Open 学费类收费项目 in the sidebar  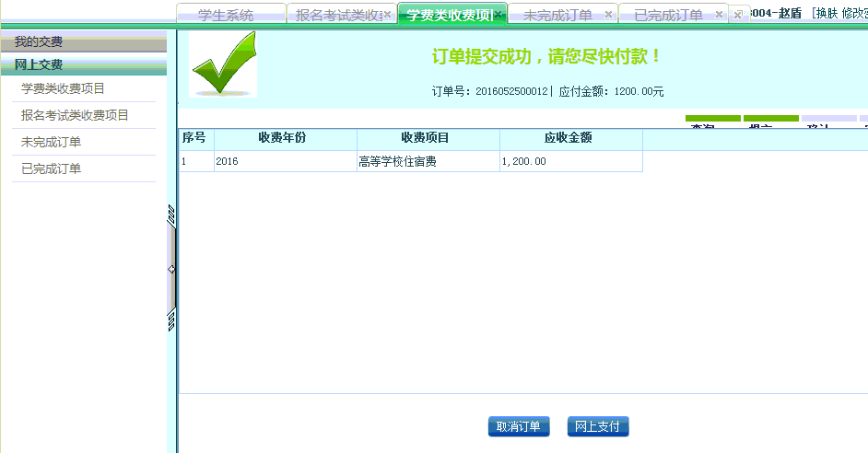pos(63,88)
